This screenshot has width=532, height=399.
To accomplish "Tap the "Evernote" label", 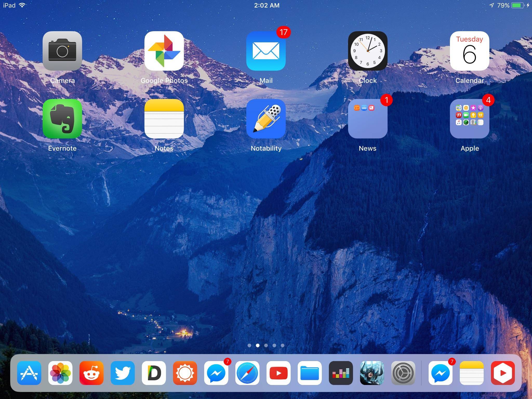I will click(x=62, y=148).
